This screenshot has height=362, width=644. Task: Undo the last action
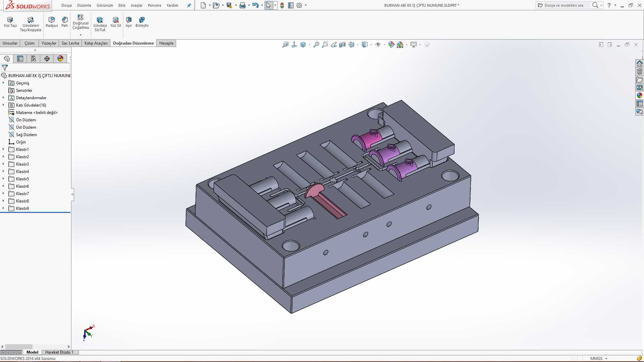tap(256, 5)
